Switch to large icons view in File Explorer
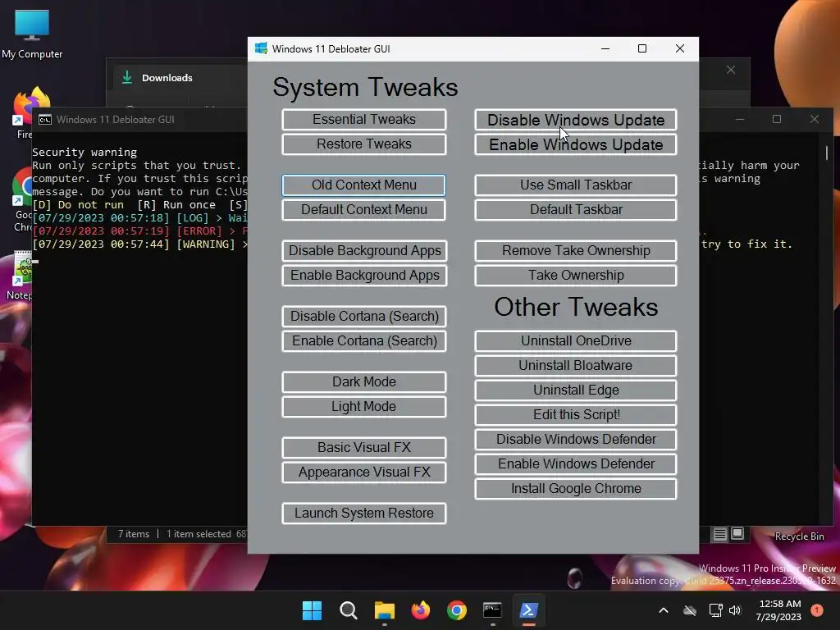Image resolution: width=840 pixels, height=630 pixels. point(737,533)
